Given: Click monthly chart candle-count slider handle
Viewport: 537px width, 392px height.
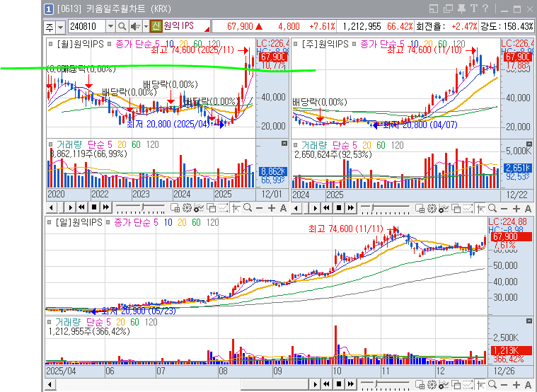Looking at the screenshot, I should click(142, 207).
